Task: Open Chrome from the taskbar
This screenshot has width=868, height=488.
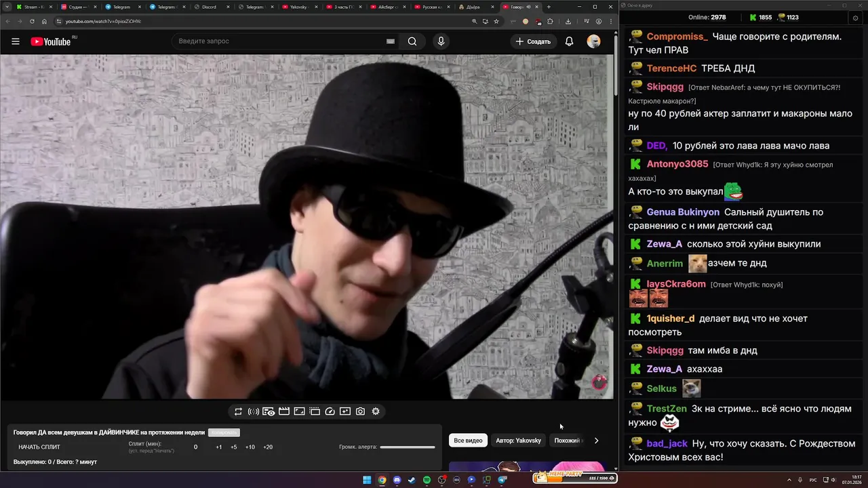Action: pos(382,480)
